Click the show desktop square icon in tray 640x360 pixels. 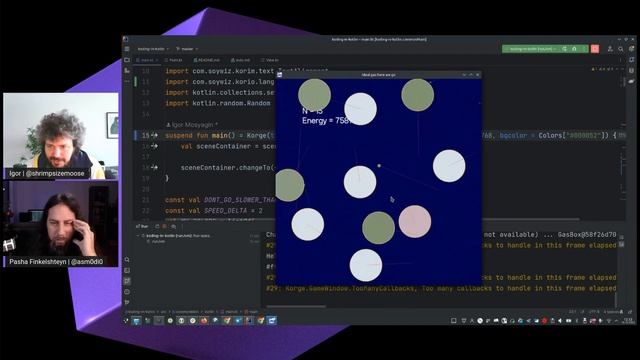coord(453,321)
